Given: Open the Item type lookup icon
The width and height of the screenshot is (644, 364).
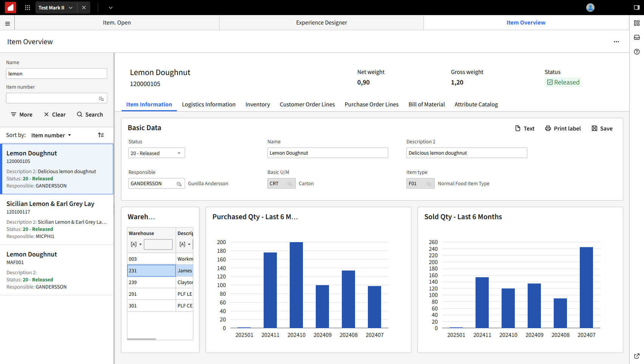Looking at the screenshot, I should pyautogui.click(x=429, y=184).
